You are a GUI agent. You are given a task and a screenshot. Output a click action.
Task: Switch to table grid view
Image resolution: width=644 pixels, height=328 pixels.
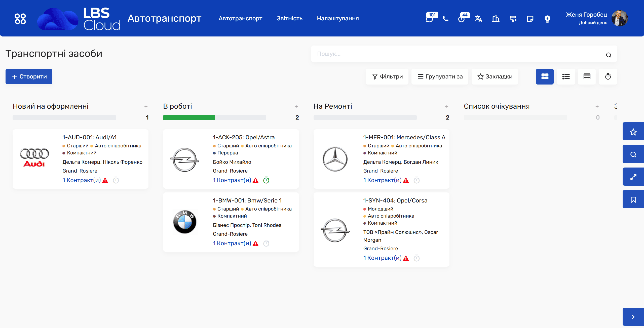tap(587, 76)
